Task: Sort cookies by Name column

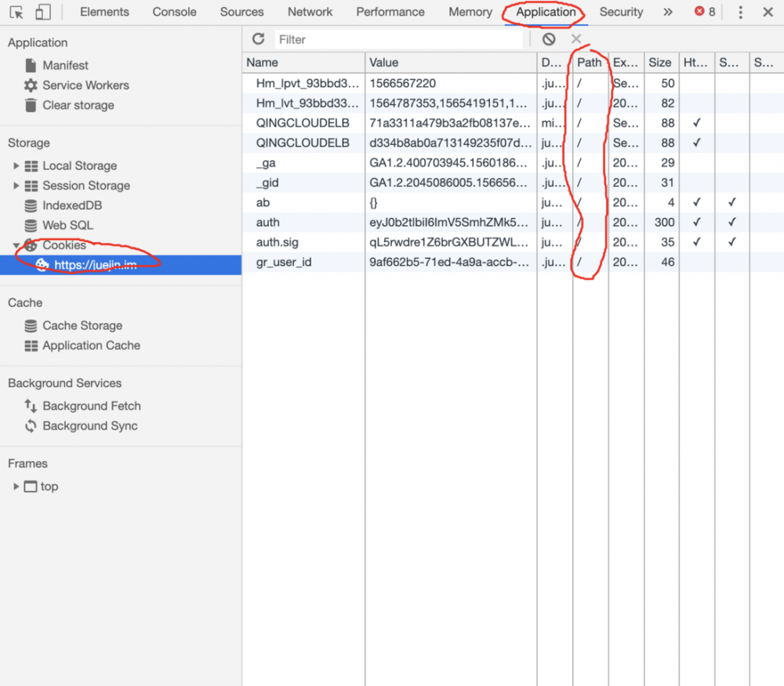Action: 304,63
